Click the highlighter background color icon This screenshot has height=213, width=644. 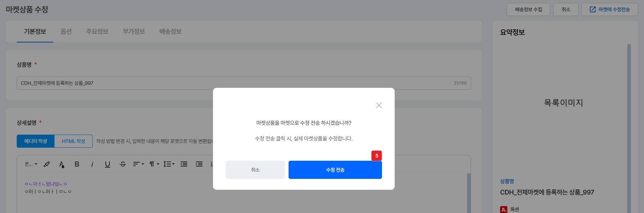47,164
